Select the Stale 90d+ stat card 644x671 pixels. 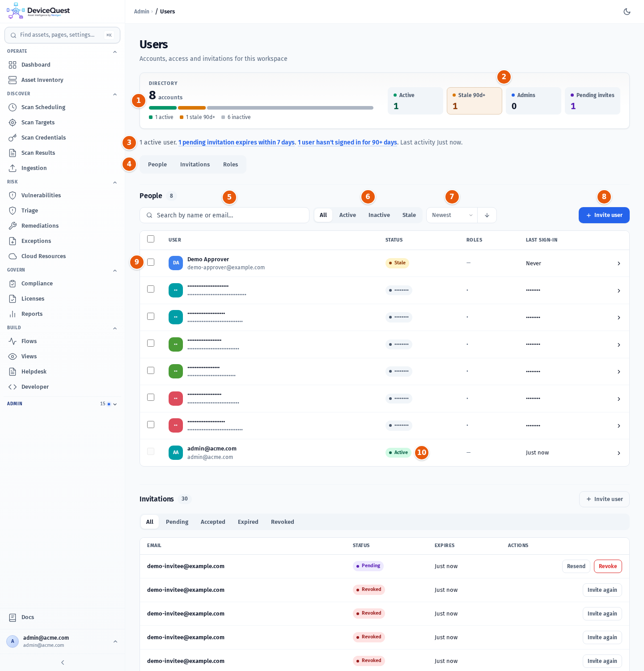pos(475,101)
